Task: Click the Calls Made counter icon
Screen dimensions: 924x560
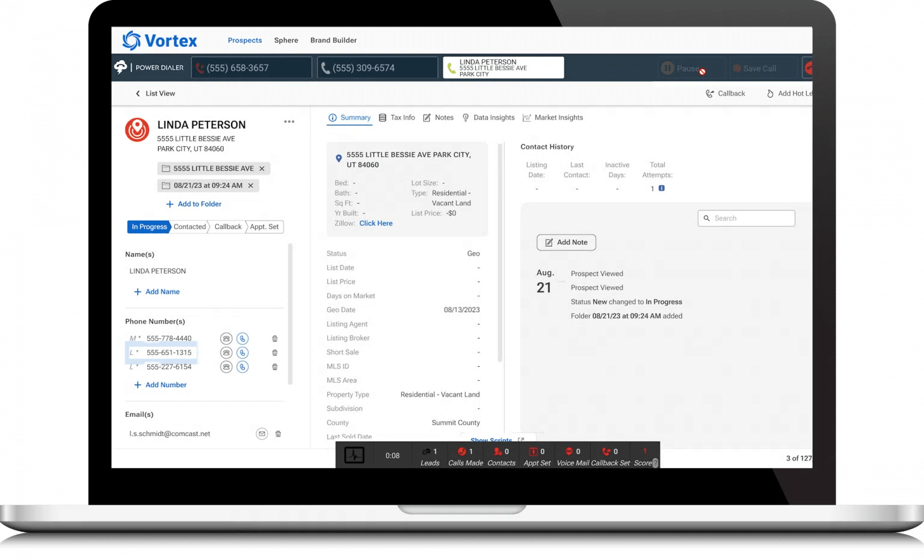Action: pyautogui.click(x=462, y=452)
